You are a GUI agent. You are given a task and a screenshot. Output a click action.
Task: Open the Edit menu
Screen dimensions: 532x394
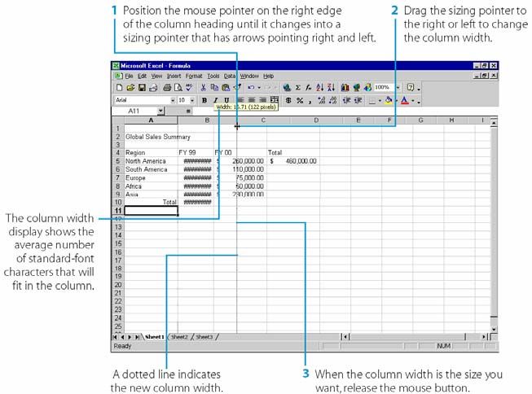pos(142,76)
